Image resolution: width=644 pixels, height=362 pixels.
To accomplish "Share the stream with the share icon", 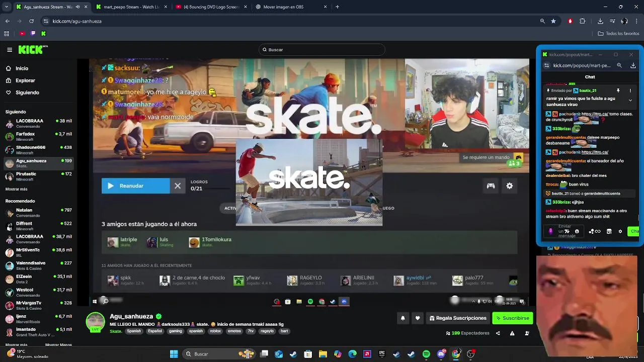I will tap(498, 333).
